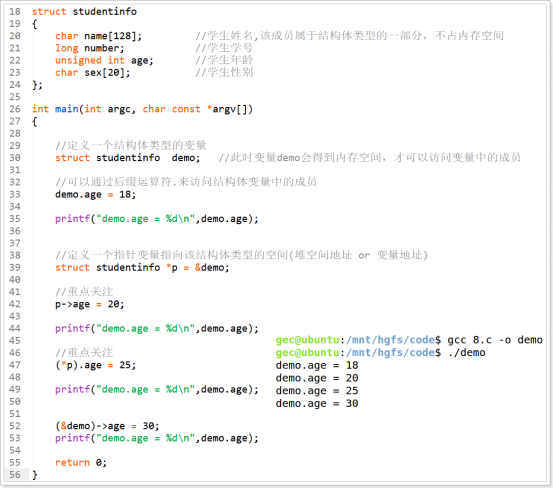Click struct studentinfo demo variable line

(127, 158)
